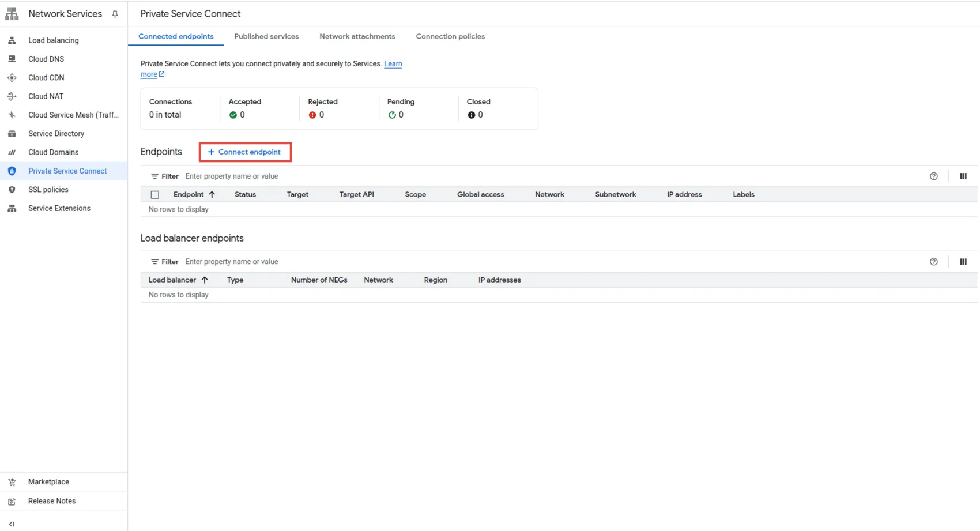The image size is (980, 531).
Task: Switch to Published services tab
Action: (266, 36)
